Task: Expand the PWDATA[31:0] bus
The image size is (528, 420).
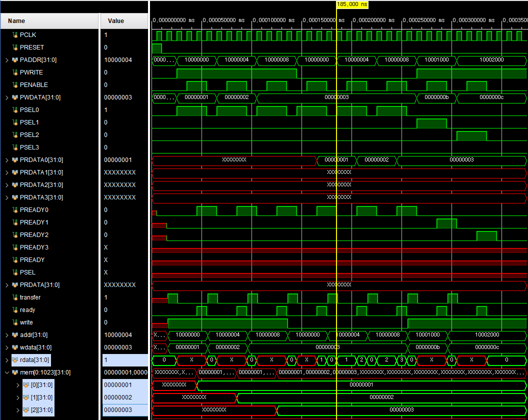Action: pyautogui.click(x=6, y=97)
